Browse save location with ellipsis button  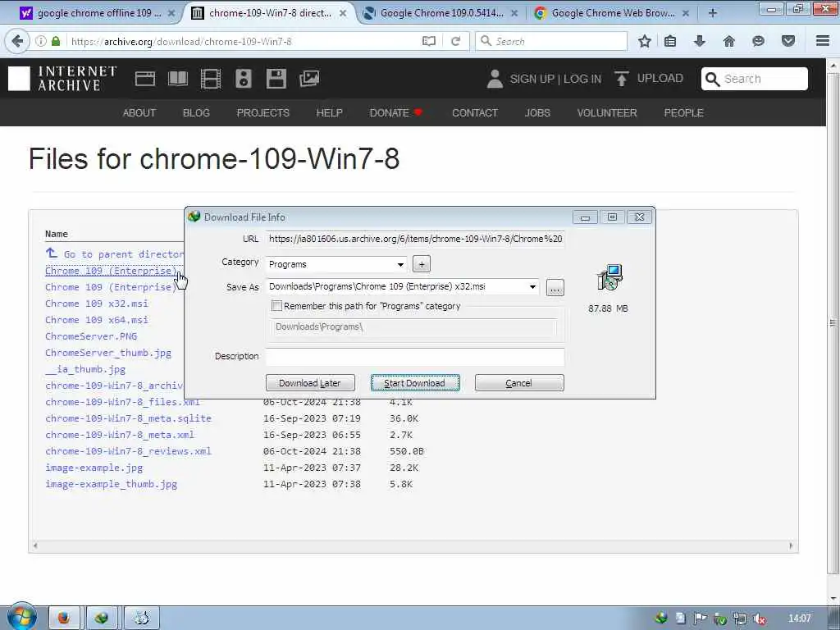[555, 288]
